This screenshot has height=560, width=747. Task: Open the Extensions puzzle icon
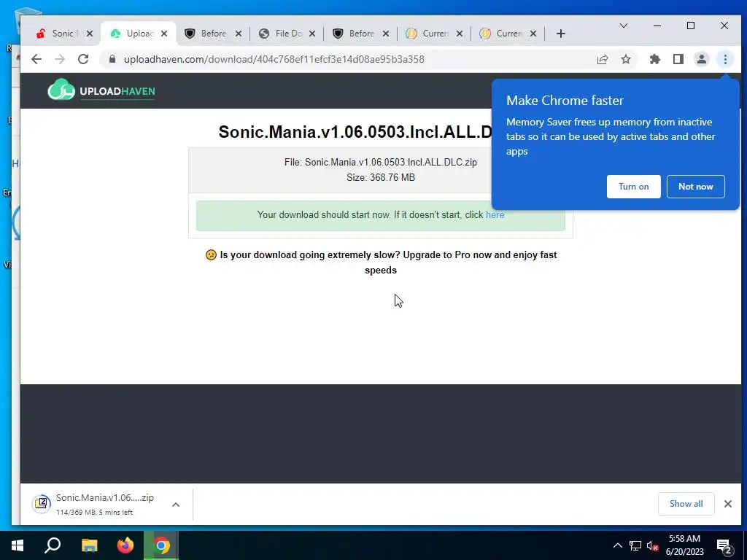tap(655, 59)
